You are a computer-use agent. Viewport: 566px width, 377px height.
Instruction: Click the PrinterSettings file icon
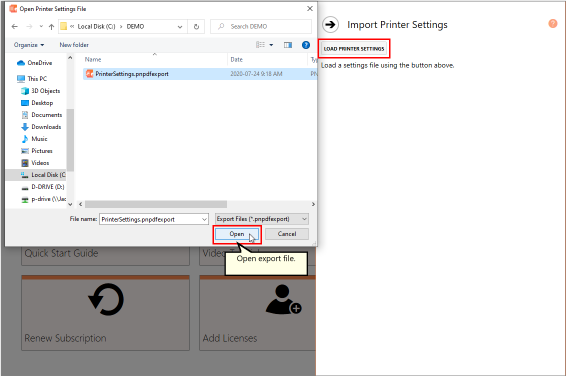tap(90, 74)
